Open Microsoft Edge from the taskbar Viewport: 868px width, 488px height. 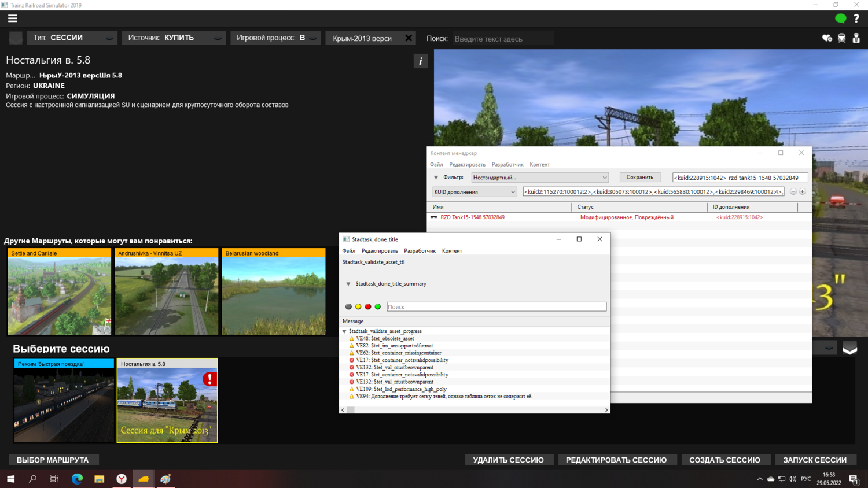(77, 479)
